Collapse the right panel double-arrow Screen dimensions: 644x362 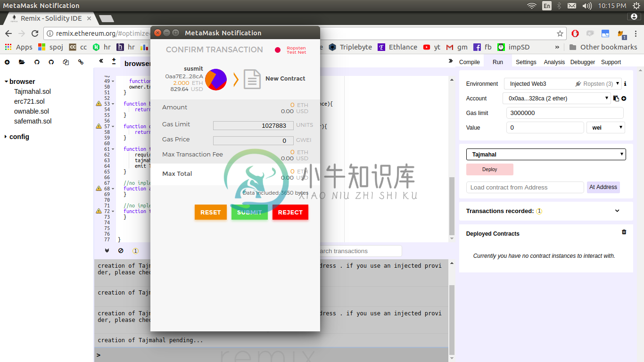point(450,61)
